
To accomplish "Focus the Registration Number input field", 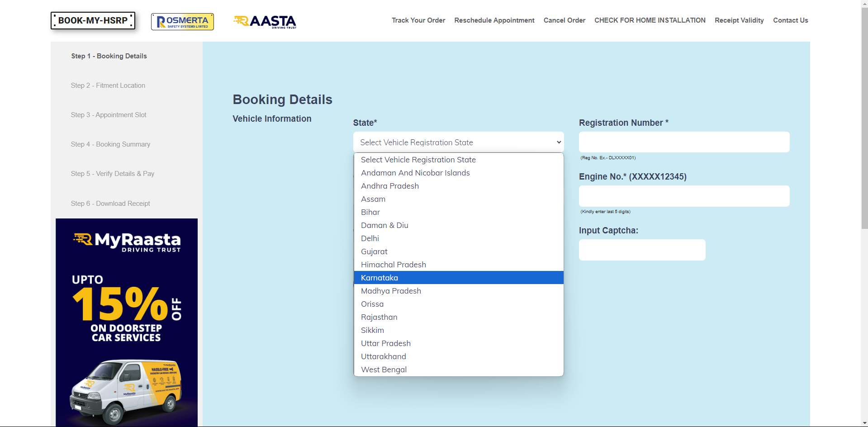I will coord(684,142).
